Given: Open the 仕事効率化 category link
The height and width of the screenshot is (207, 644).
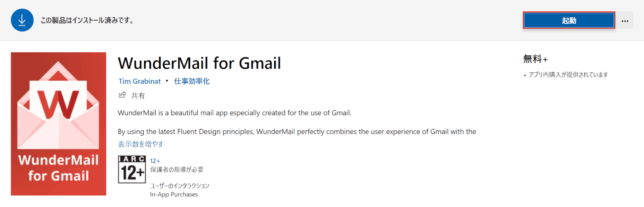Looking at the screenshot, I should point(192,81).
